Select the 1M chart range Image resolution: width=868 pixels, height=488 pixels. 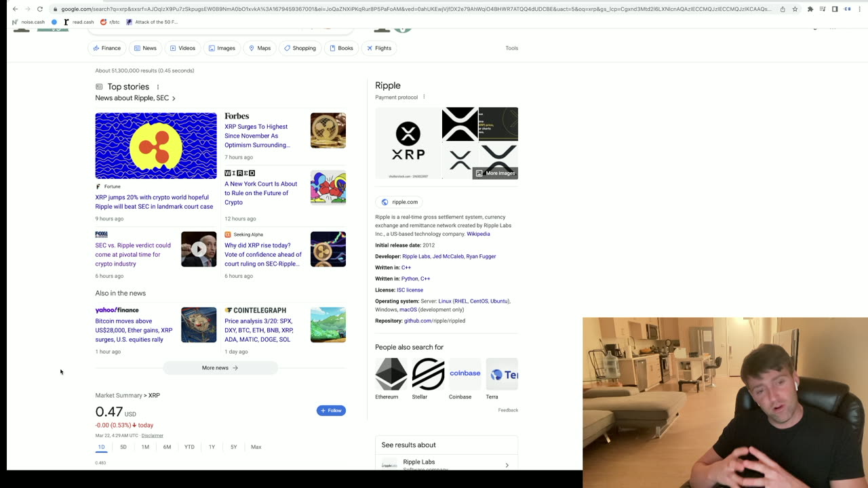click(x=145, y=447)
